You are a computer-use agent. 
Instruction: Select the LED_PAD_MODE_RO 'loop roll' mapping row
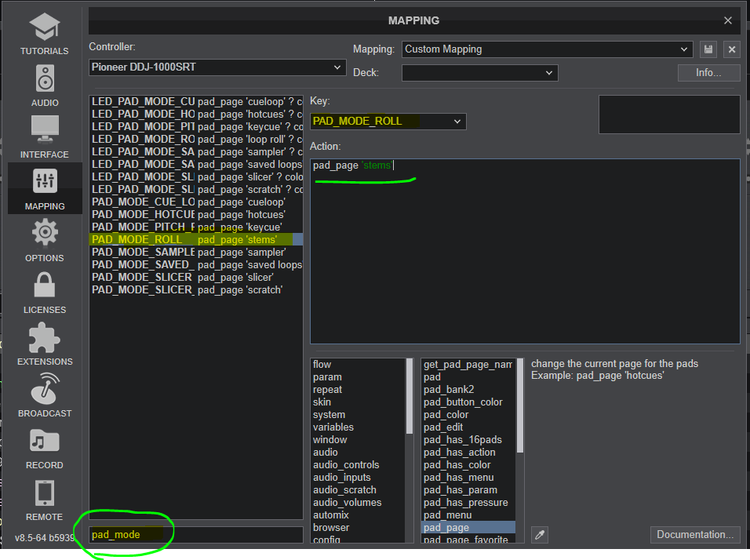[x=196, y=139]
